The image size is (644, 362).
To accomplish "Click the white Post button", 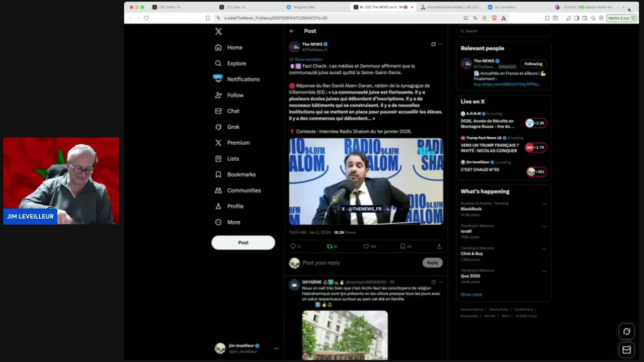I will pyautogui.click(x=243, y=242).
